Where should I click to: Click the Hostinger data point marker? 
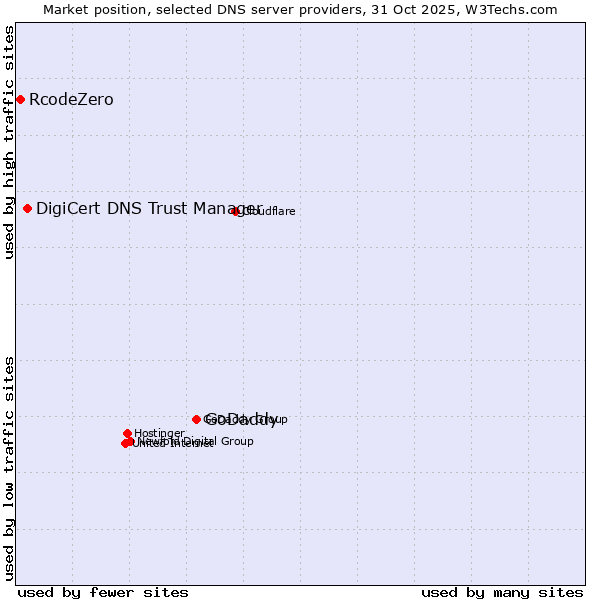click(128, 433)
